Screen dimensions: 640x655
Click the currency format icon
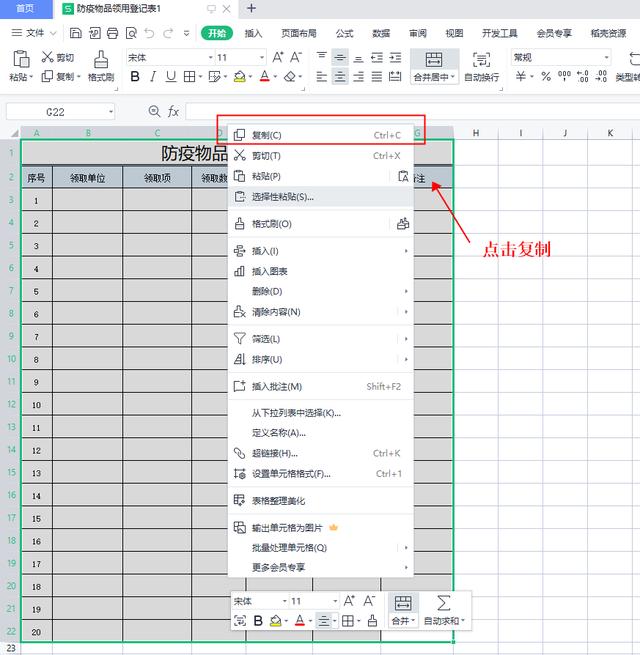[x=521, y=76]
